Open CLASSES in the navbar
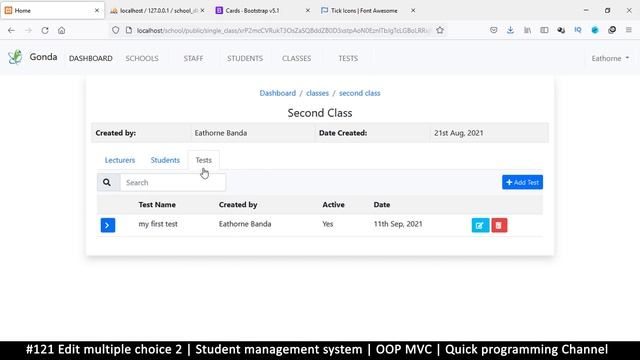The image size is (640, 360). tap(296, 58)
